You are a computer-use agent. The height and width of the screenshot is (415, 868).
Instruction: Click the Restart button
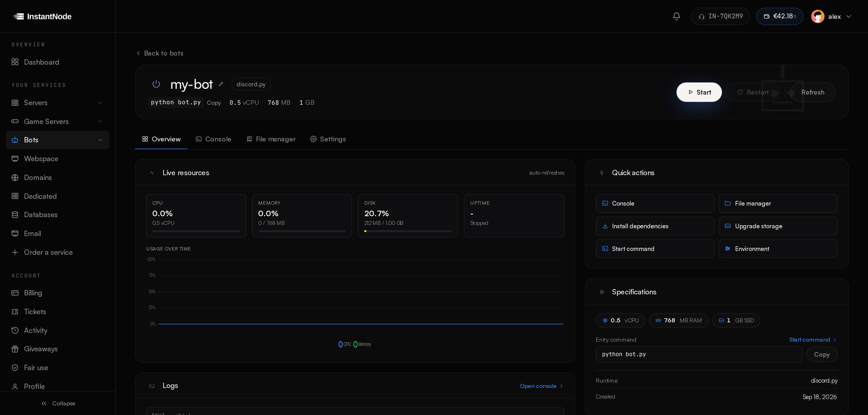coord(753,92)
